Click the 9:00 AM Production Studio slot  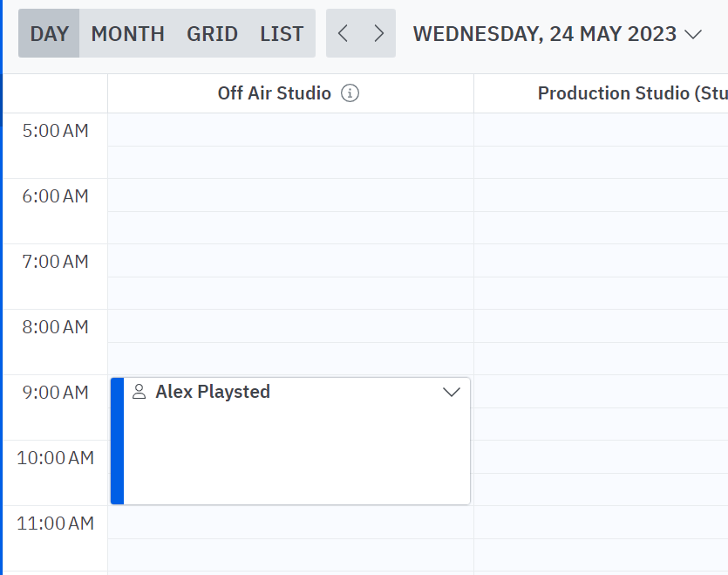click(601, 392)
